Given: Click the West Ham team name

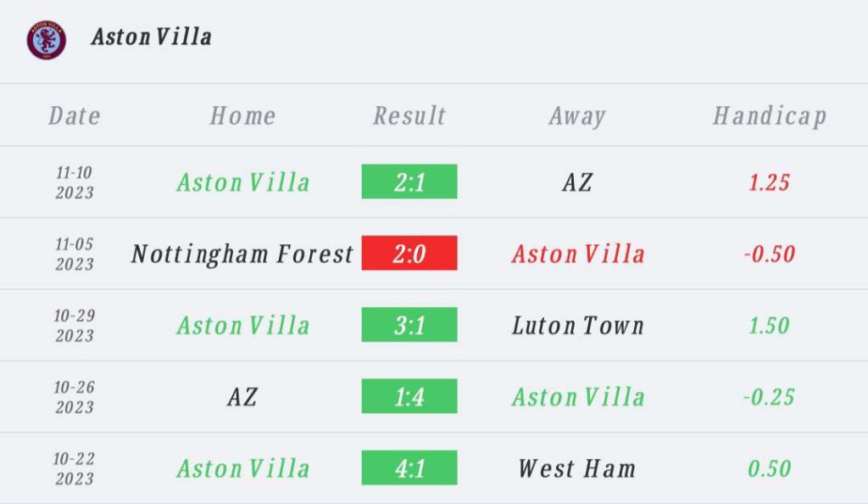Looking at the screenshot, I should tap(577, 468).
